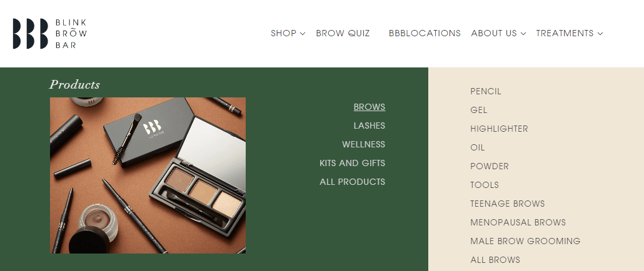Go to Male Brow Grooming
This screenshot has height=271, width=644.
click(x=525, y=241)
